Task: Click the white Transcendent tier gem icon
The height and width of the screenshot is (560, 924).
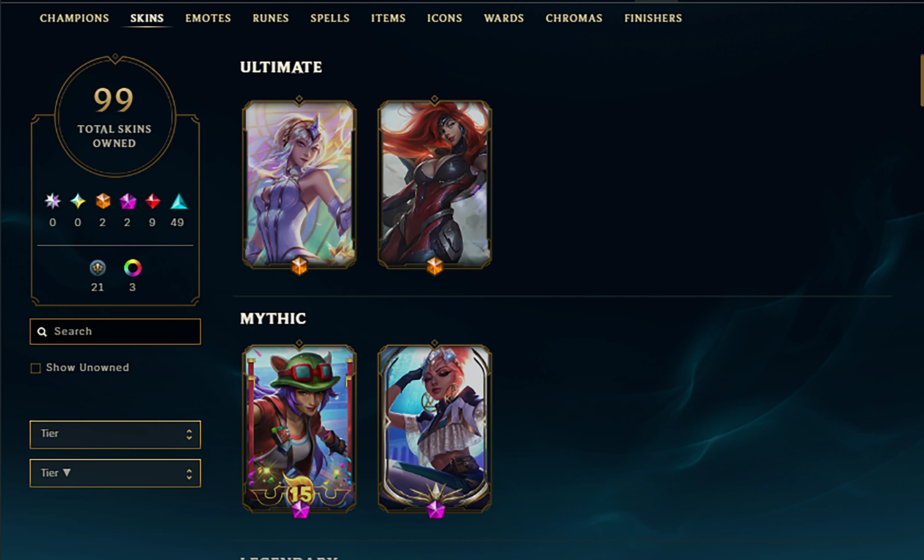Action: pyautogui.click(x=52, y=201)
